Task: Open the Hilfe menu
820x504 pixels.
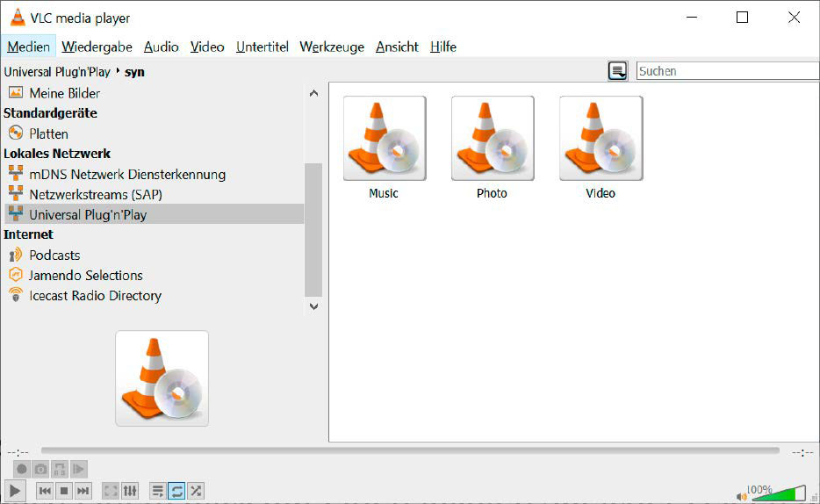Action: (443, 47)
